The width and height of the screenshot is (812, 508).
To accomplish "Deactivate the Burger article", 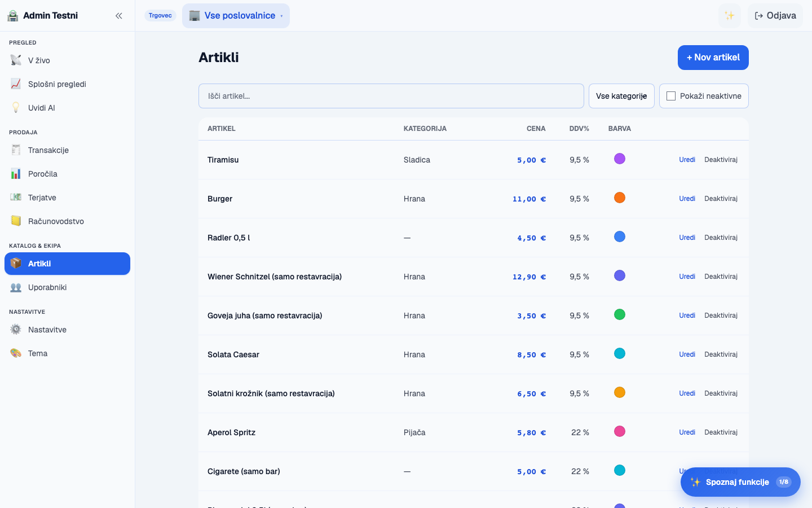I will 721,199.
